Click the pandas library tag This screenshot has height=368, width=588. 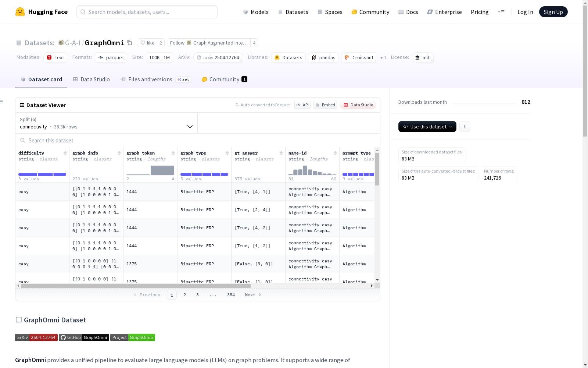(x=323, y=57)
